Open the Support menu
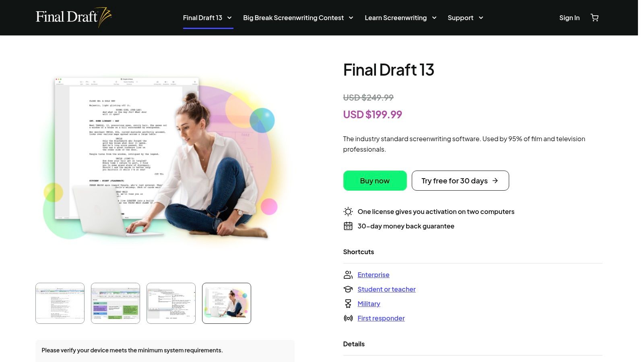Image resolution: width=644 pixels, height=362 pixels. click(465, 18)
